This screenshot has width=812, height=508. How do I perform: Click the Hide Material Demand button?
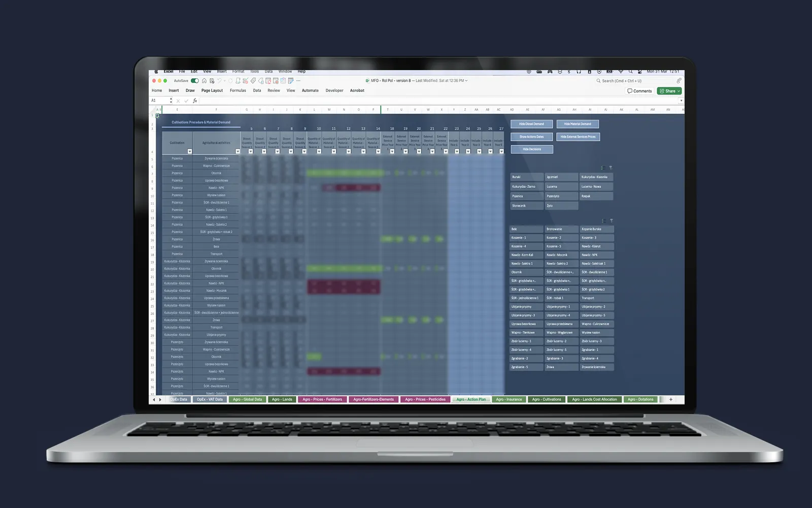coord(578,124)
